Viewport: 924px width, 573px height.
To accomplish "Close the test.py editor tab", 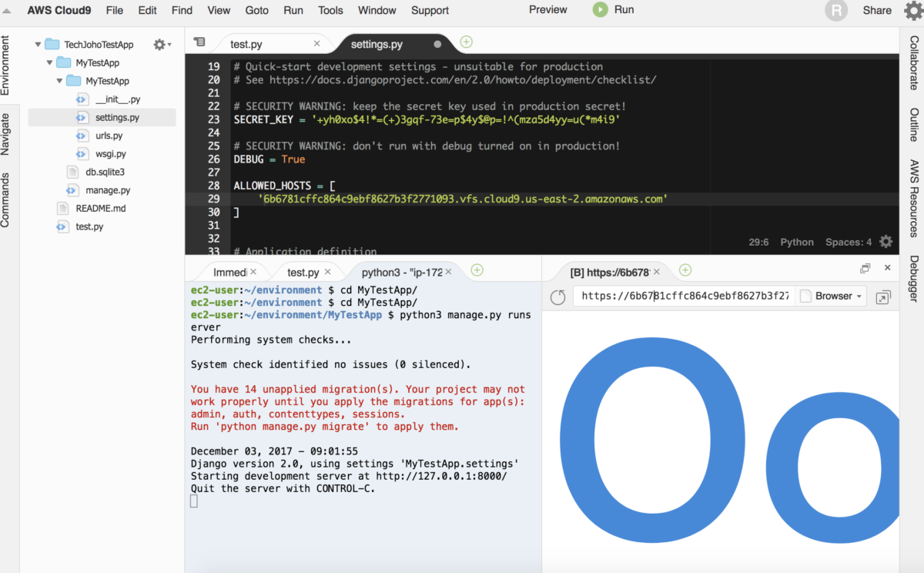I will (x=317, y=44).
